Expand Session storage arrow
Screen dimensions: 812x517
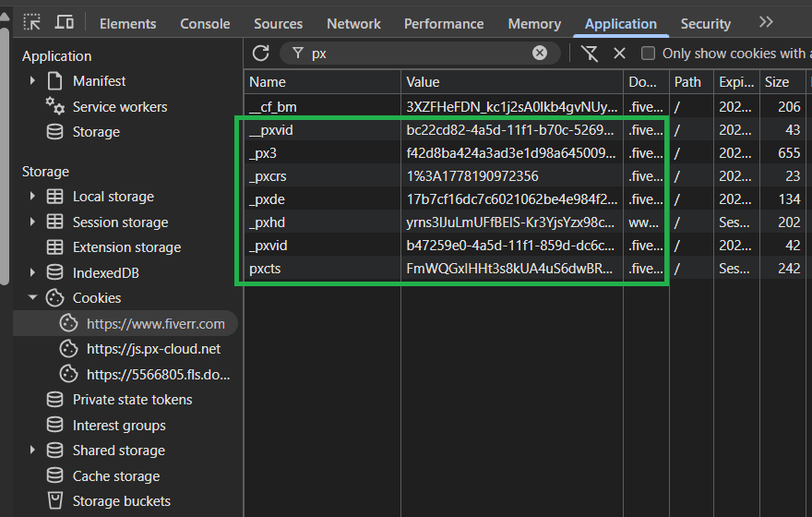[32, 222]
